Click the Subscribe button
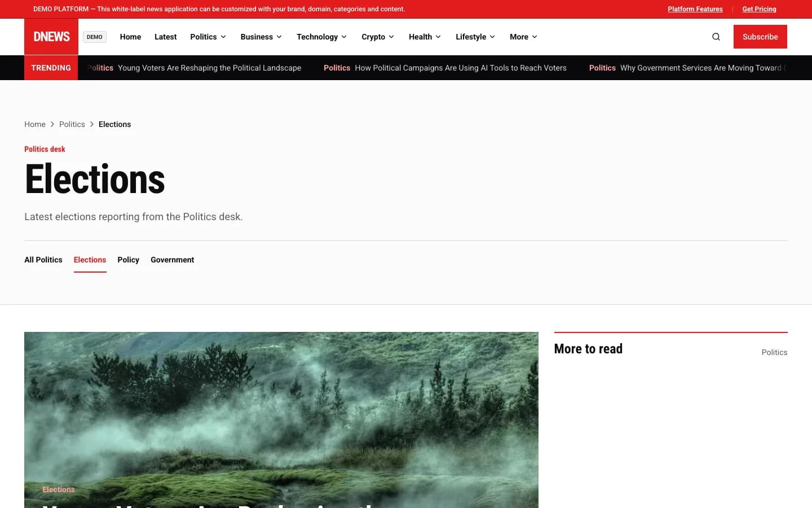The width and height of the screenshot is (812, 508). [760, 37]
